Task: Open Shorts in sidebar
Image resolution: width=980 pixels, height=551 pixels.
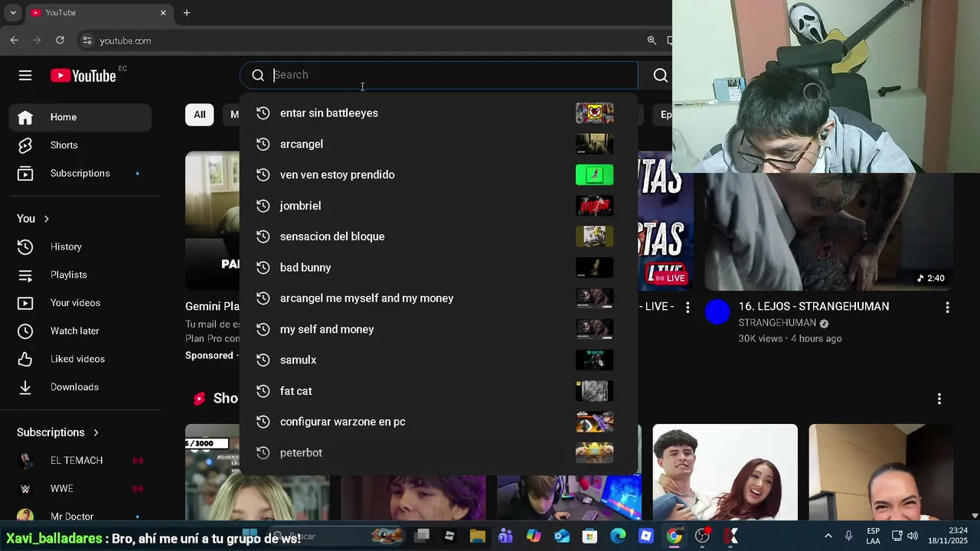Action: [80, 145]
